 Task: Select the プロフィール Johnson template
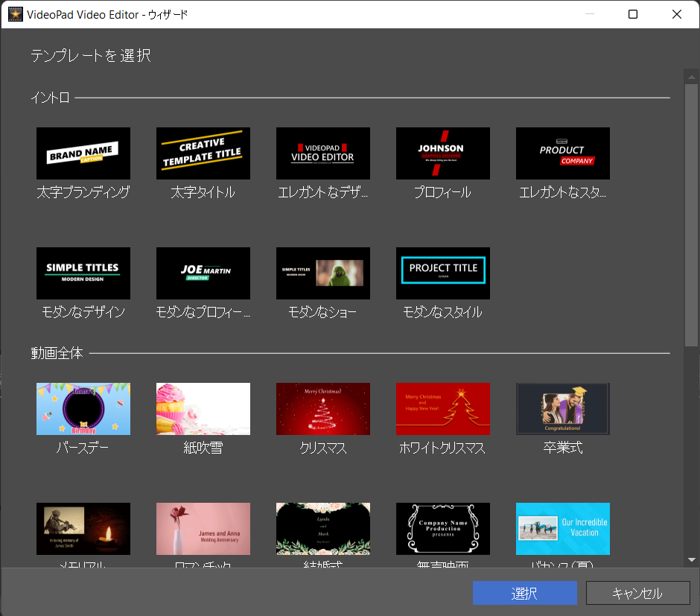(443, 153)
